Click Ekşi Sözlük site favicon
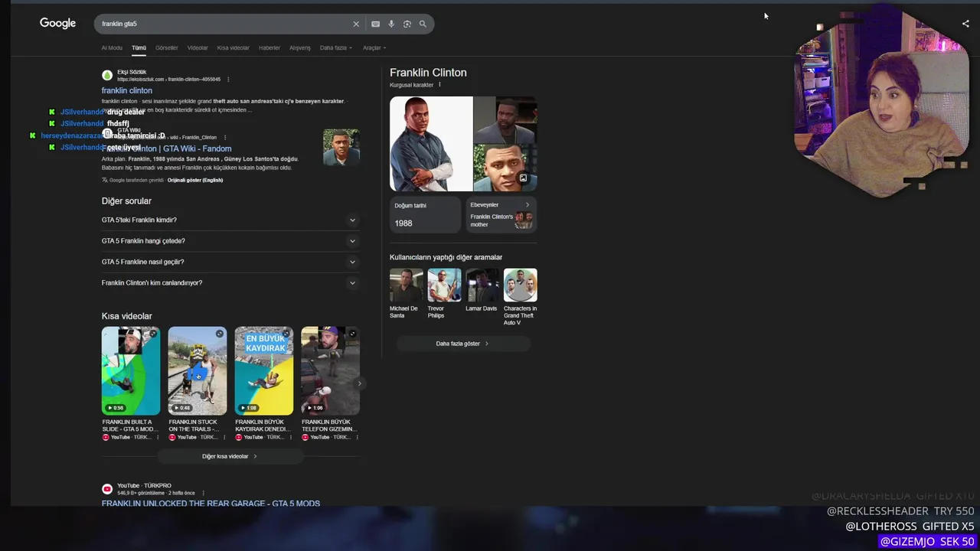The image size is (980, 551). 107,75
